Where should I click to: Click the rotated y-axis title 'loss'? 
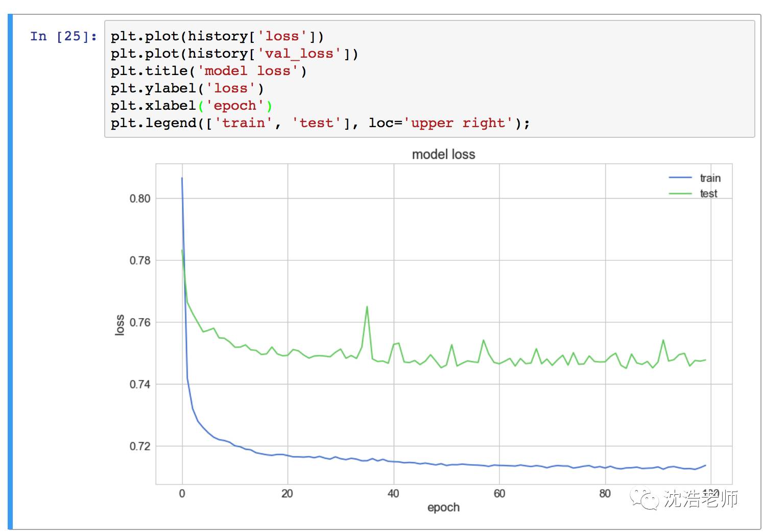point(120,325)
